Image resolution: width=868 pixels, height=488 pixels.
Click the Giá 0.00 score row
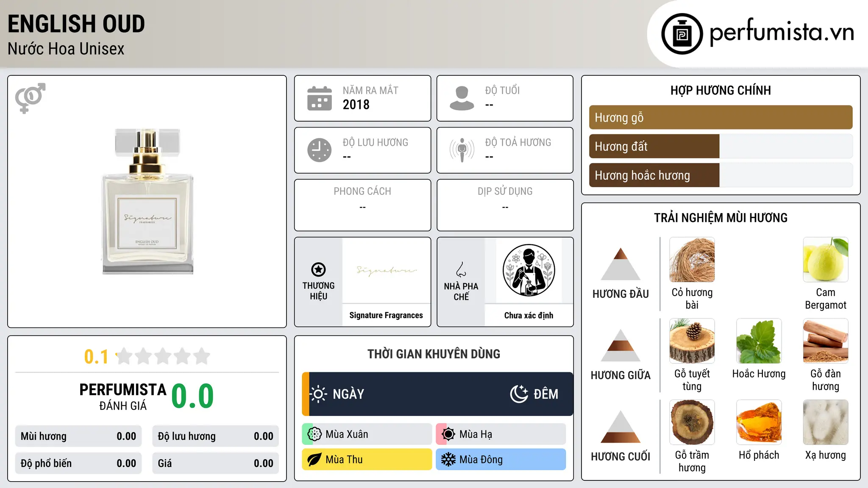click(216, 463)
